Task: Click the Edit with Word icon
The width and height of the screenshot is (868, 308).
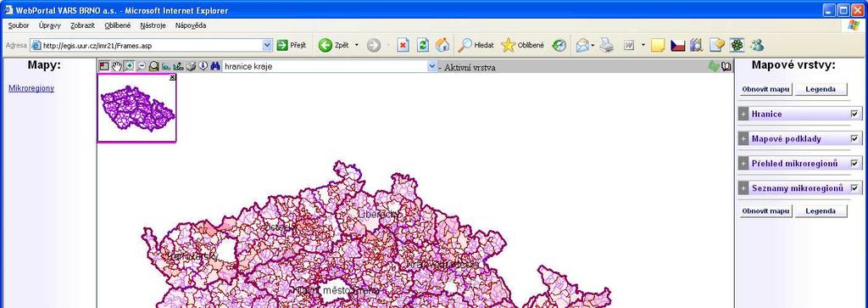Action: coord(630,46)
